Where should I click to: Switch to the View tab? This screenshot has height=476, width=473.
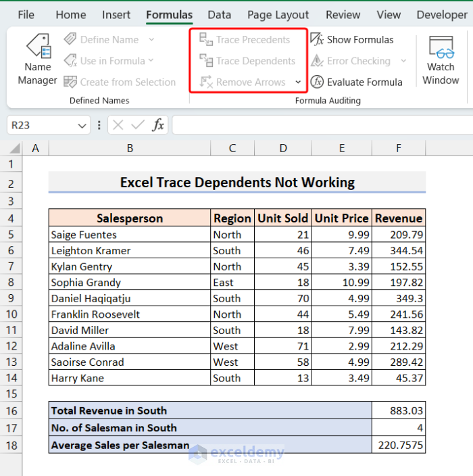click(x=389, y=15)
